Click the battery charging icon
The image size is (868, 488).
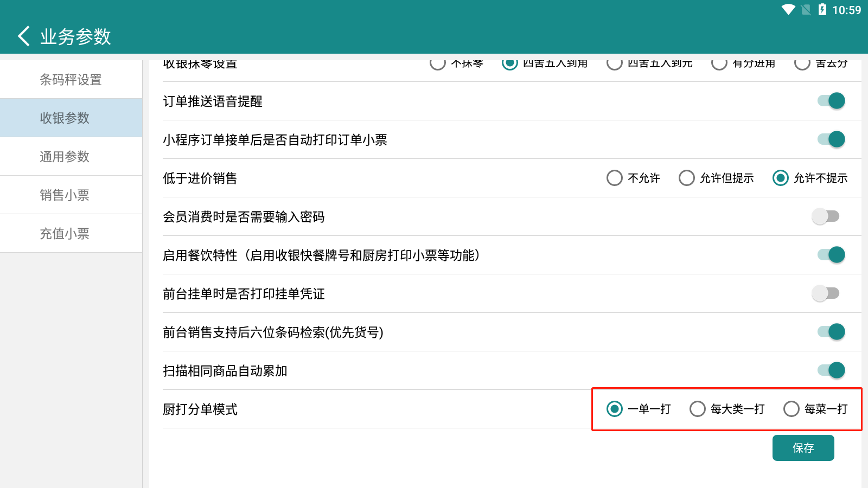[x=822, y=10]
